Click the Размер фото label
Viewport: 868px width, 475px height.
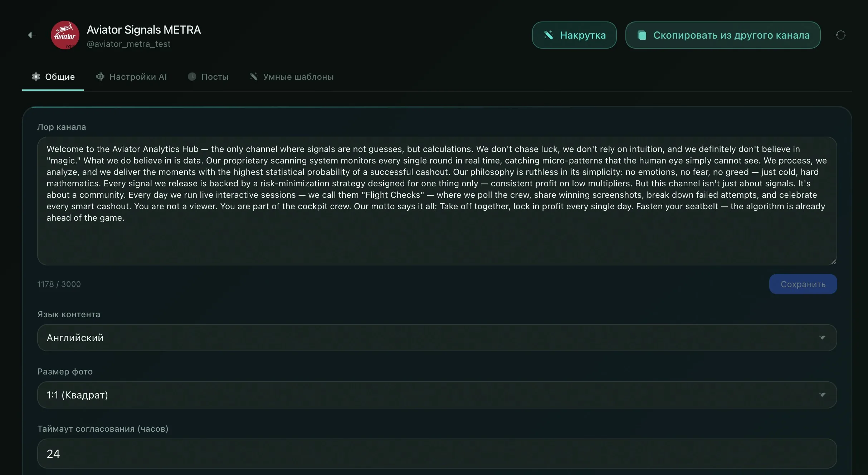[65, 372]
